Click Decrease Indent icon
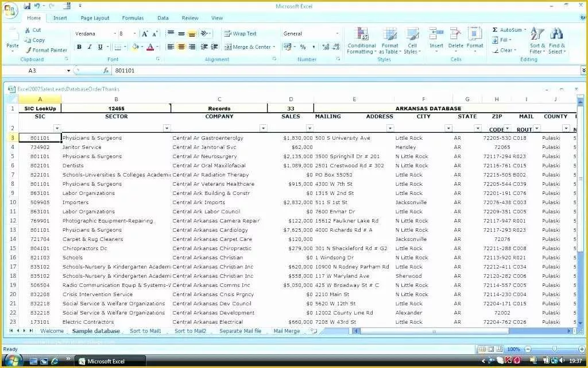This screenshot has height=368, width=588. [x=204, y=47]
